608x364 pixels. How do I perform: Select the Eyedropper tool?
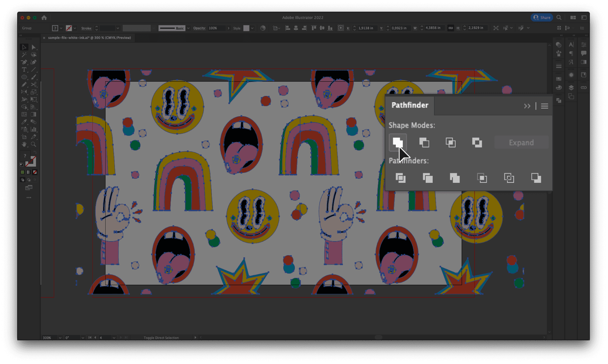(24, 122)
